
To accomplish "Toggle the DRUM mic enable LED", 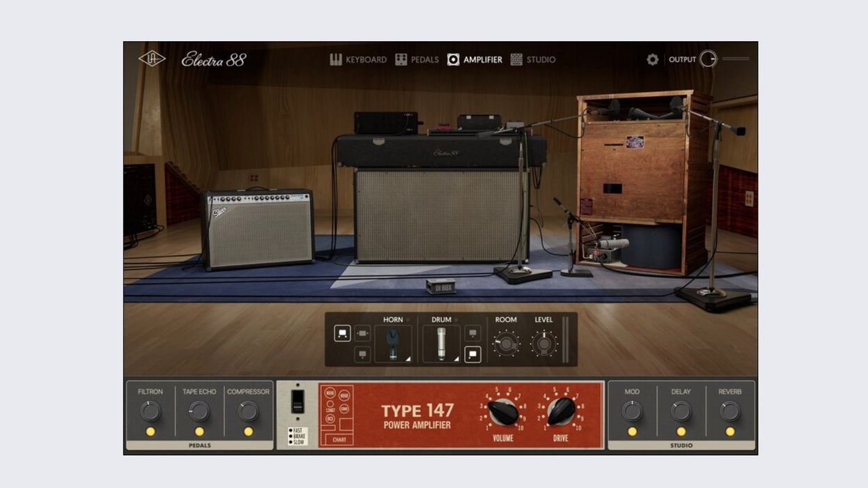I will (x=456, y=319).
